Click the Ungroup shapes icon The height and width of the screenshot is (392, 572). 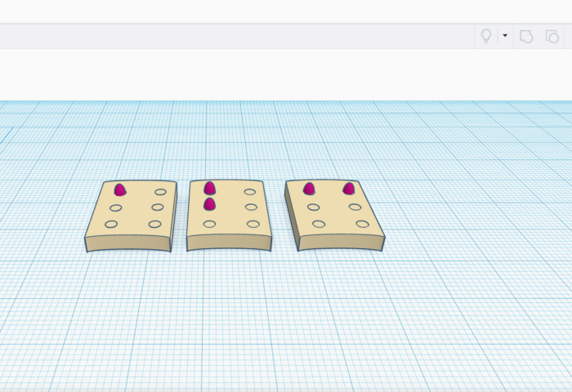tap(552, 36)
